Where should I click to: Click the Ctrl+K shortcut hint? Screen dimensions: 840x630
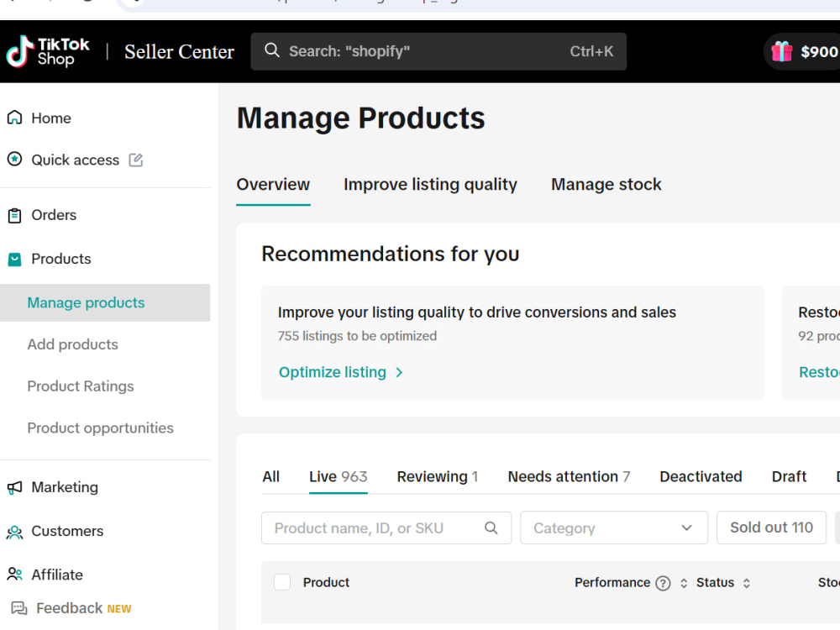591,51
